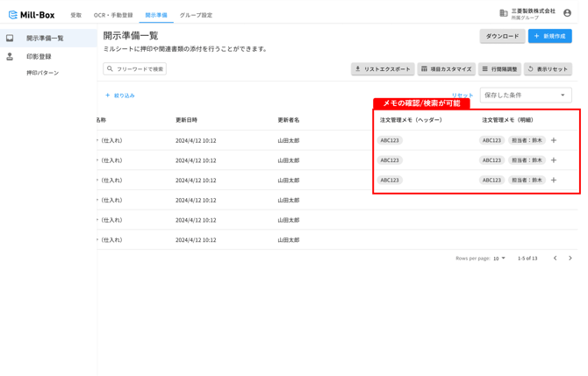588x376 pixels.
Task: Add memo with plus icon in second row
Action: point(554,160)
